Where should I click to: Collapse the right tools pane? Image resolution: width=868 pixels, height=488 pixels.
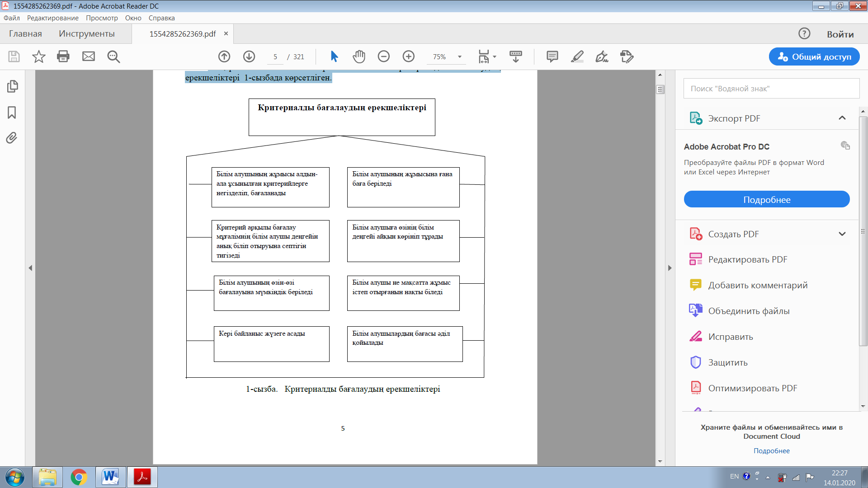pyautogui.click(x=670, y=268)
